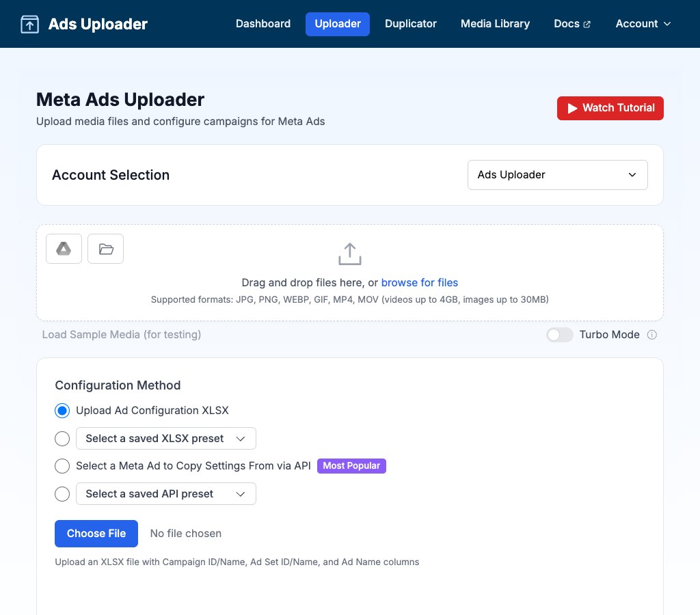Click the Turbo Mode info icon

(652, 335)
